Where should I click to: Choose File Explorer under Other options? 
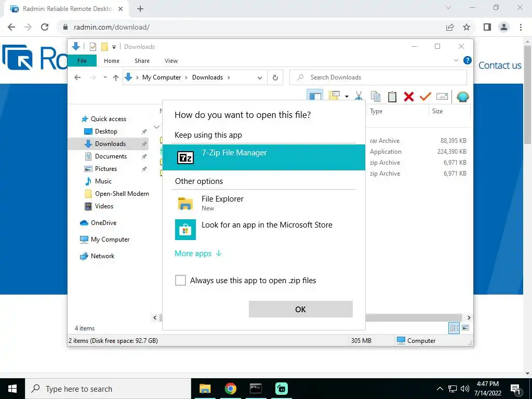tap(263, 203)
